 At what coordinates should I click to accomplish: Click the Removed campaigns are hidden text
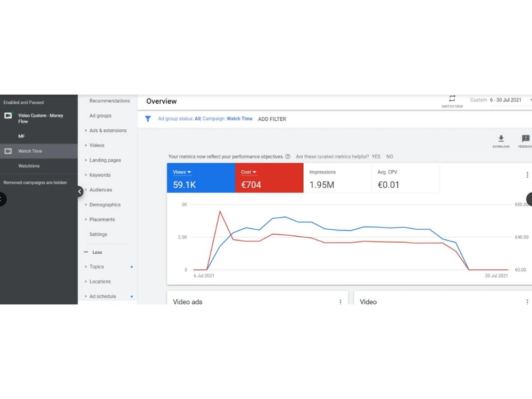(35, 182)
